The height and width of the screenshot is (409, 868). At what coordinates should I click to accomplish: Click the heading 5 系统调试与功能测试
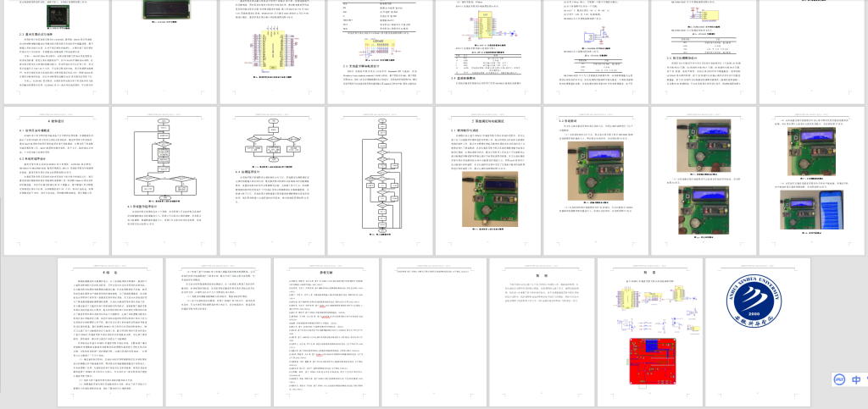point(487,120)
